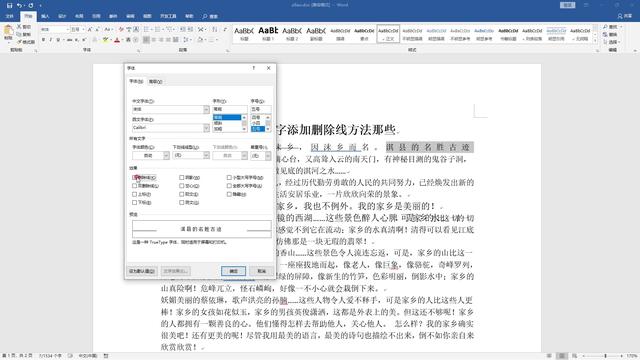Switch to the 高级 Advanced tab in dialog
The height and width of the screenshot is (360, 640).
tap(156, 82)
